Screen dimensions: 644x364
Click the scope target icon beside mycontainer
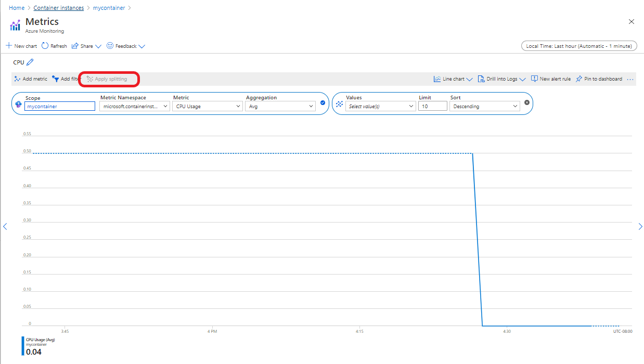[x=18, y=103]
